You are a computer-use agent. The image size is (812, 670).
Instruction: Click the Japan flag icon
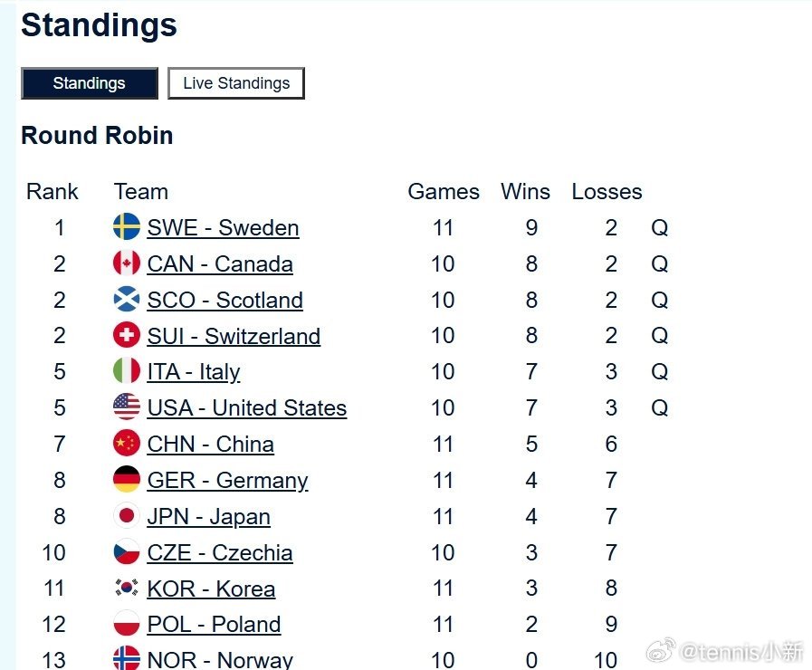point(127,516)
